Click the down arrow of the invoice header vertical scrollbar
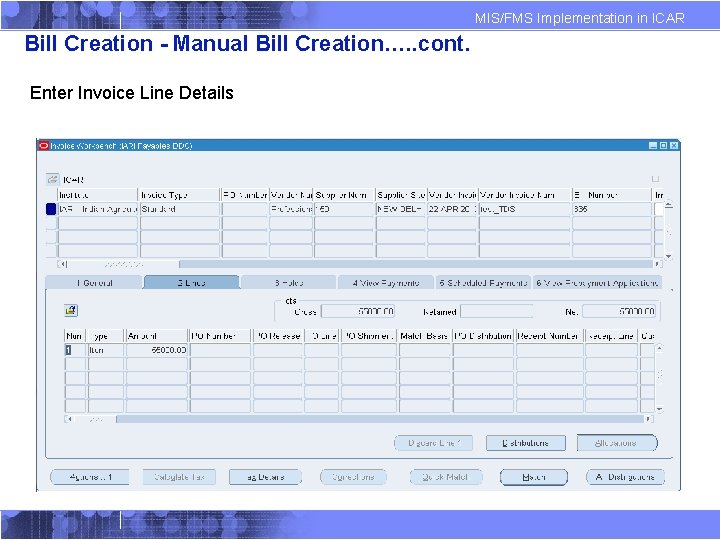The image size is (720, 540). click(669, 256)
